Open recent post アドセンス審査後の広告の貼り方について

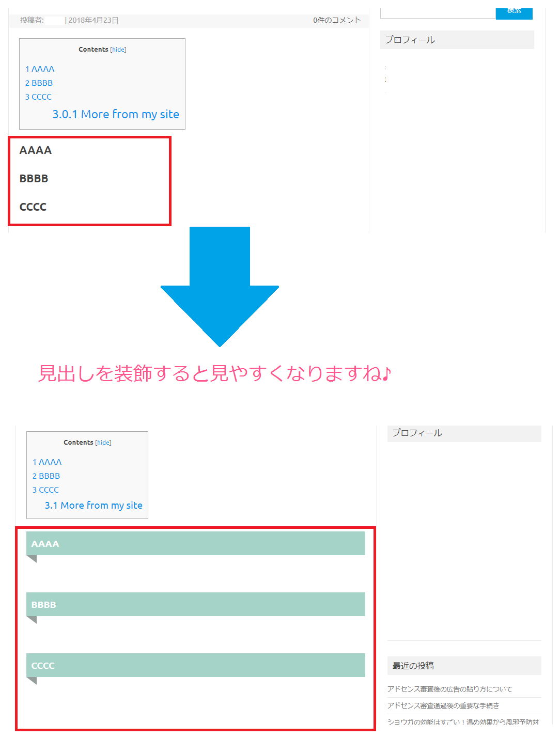(x=449, y=688)
